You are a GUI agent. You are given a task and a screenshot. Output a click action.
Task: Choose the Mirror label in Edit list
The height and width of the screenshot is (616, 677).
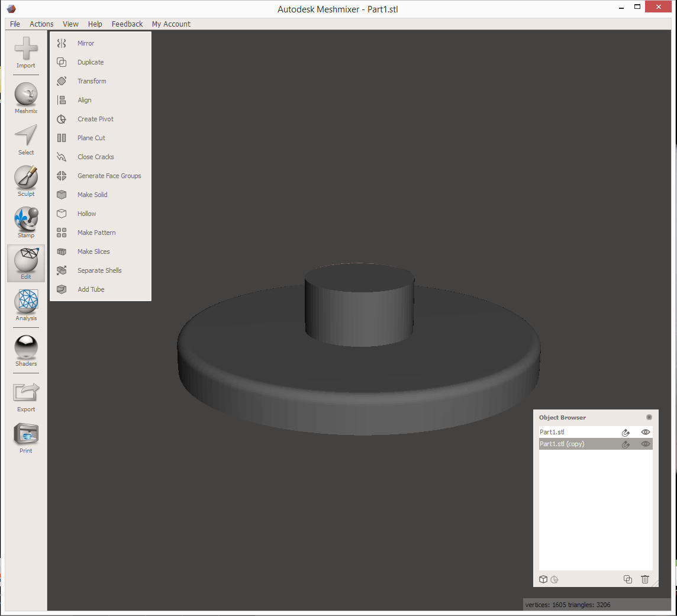click(x=85, y=43)
